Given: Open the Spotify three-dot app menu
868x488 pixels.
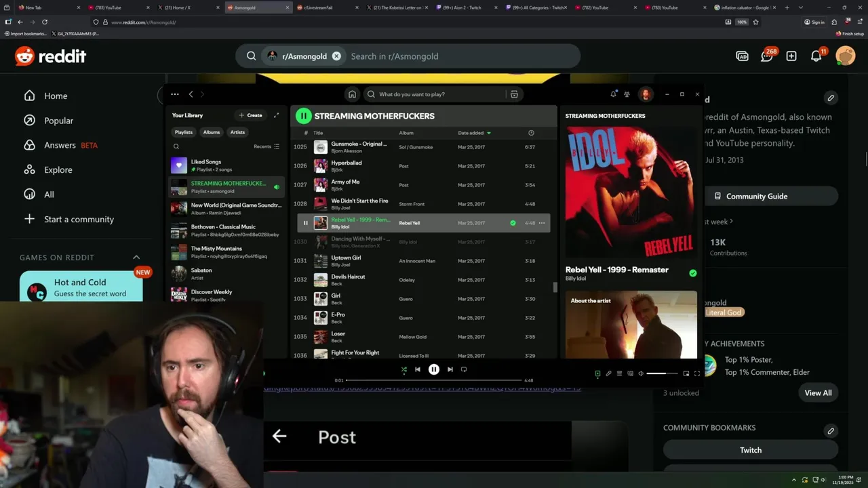Looking at the screenshot, I should [175, 94].
